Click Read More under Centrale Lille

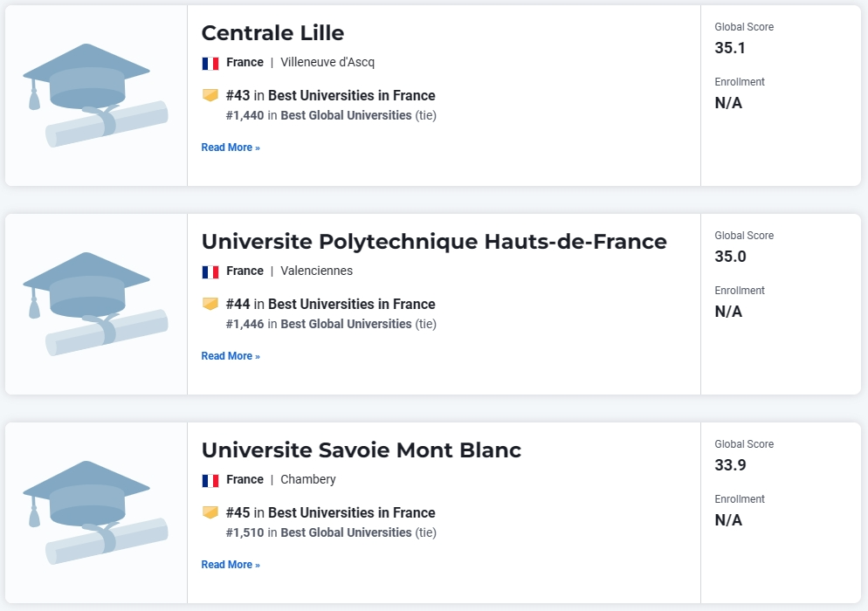click(231, 148)
